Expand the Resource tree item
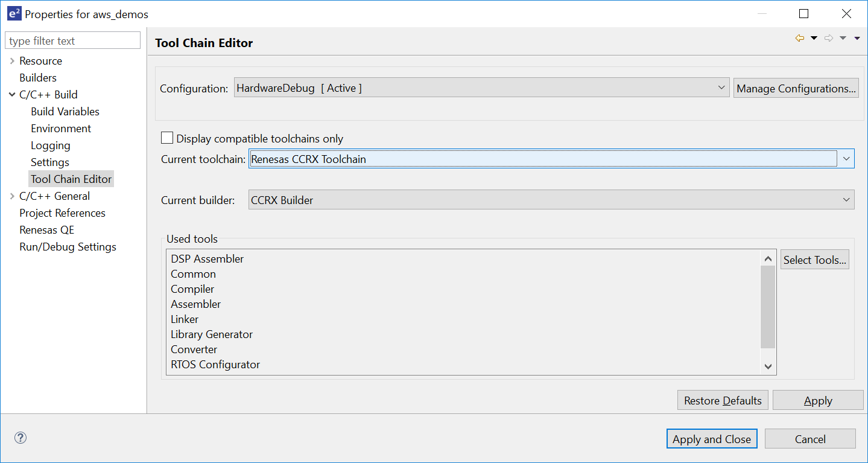 coord(12,60)
